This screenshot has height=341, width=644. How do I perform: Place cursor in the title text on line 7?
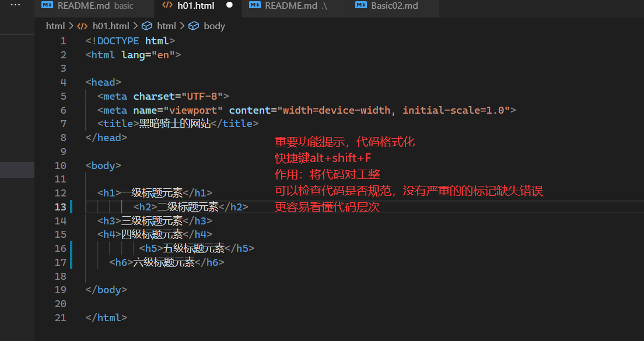175,124
